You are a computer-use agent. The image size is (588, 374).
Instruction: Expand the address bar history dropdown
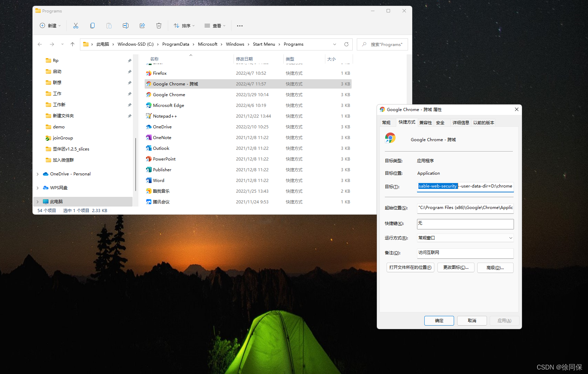pyautogui.click(x=334, y=44)
